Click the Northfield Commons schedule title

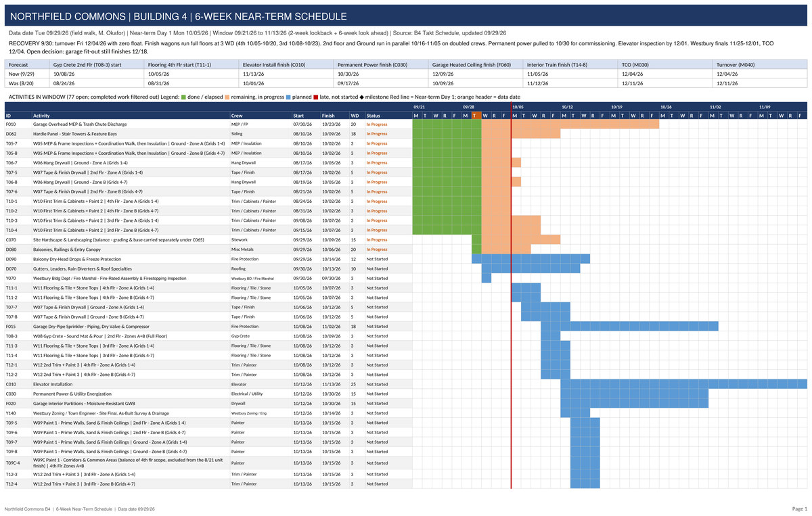tap(179, 16)
